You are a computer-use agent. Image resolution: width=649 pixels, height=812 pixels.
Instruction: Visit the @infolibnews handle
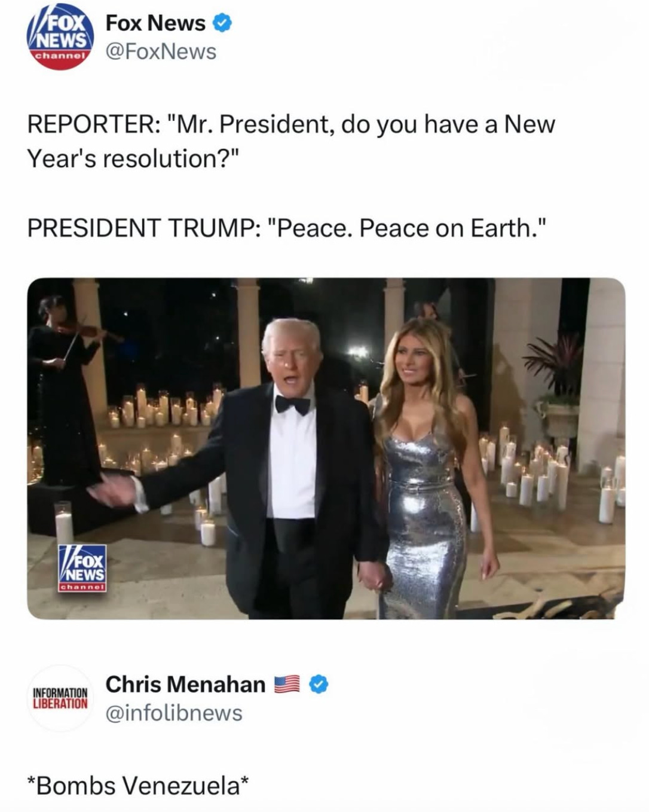click(x=174, y=713)
